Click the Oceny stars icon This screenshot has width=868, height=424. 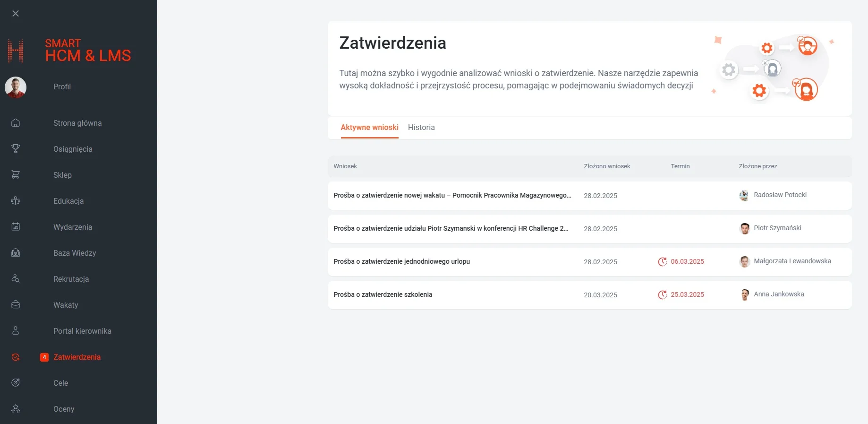pyautogui.click(x=16, y=409)
